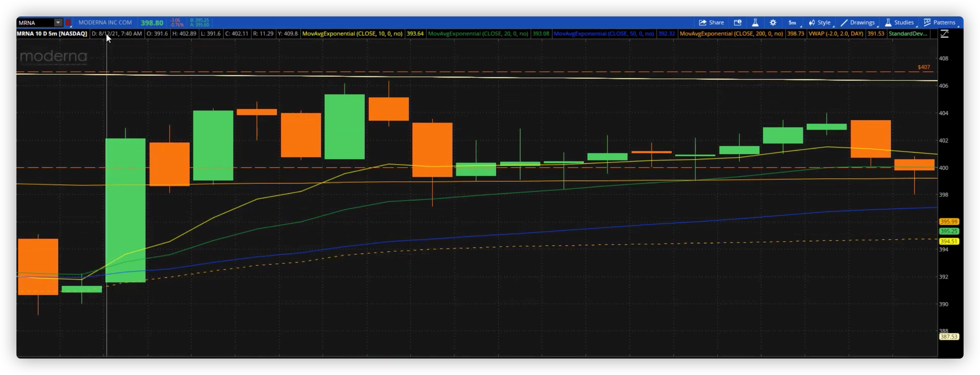The width and height of the screenshot is (980, 375).
Task: Select the VWAP (-2.0, 2.0, DAY) study label
Action: point(836,34)
